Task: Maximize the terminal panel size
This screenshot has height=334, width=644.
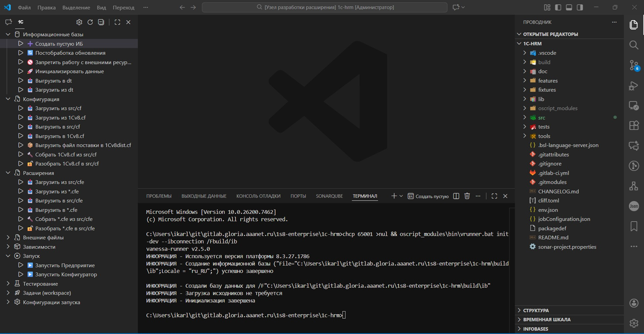Action: [494, 196]
